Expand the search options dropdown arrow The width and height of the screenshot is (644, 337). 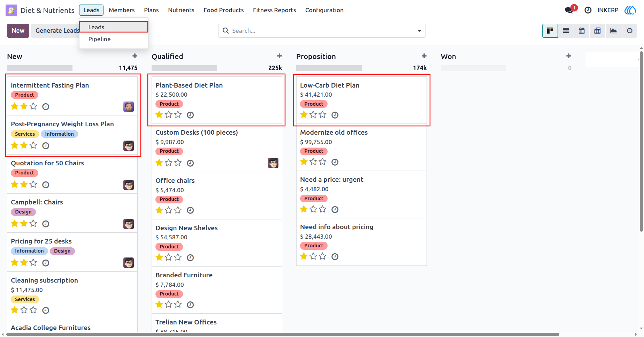click(x=419, y=31)
